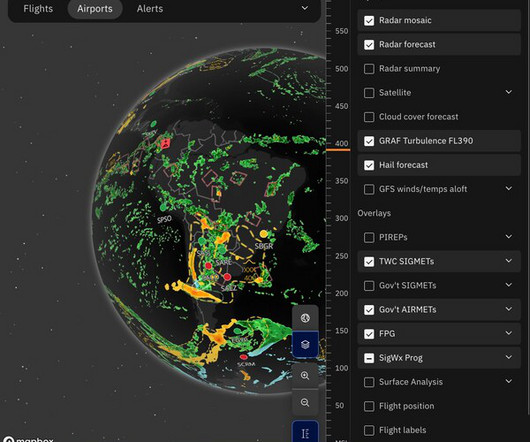Select the SPSO airport label on globe
This screenshot has width=530, height=442.
(164, 219)
